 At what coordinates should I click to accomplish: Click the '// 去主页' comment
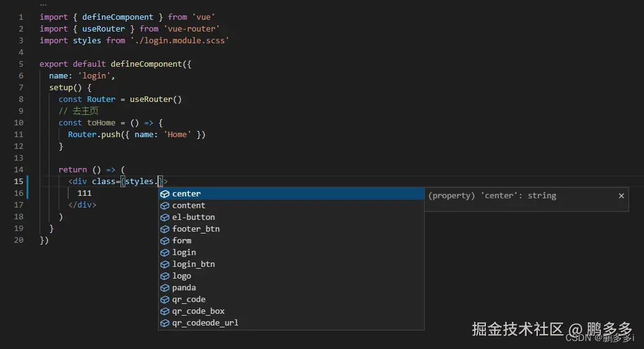pos(78,111)
